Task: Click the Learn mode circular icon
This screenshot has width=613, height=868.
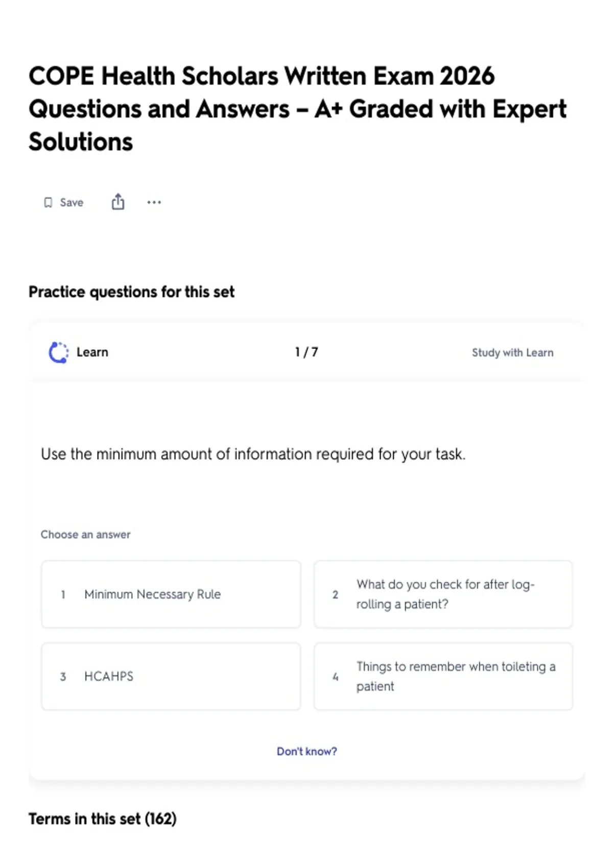Action: point(58,352)
